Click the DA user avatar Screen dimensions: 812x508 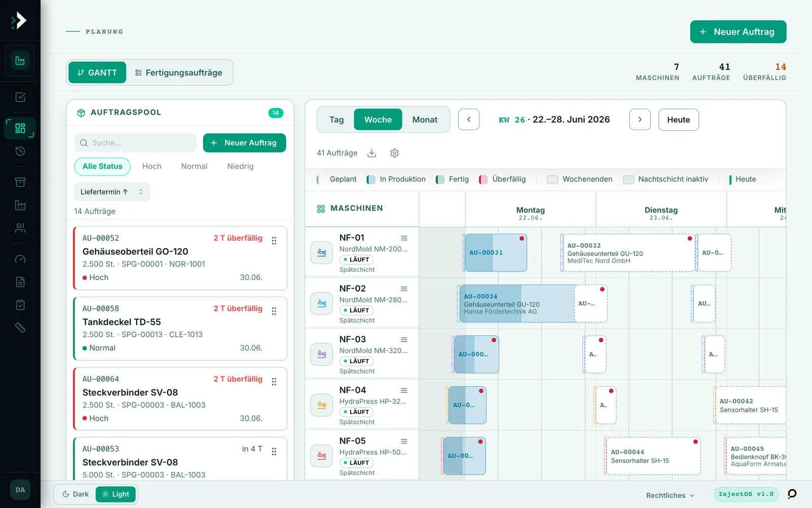pos(20,490)
